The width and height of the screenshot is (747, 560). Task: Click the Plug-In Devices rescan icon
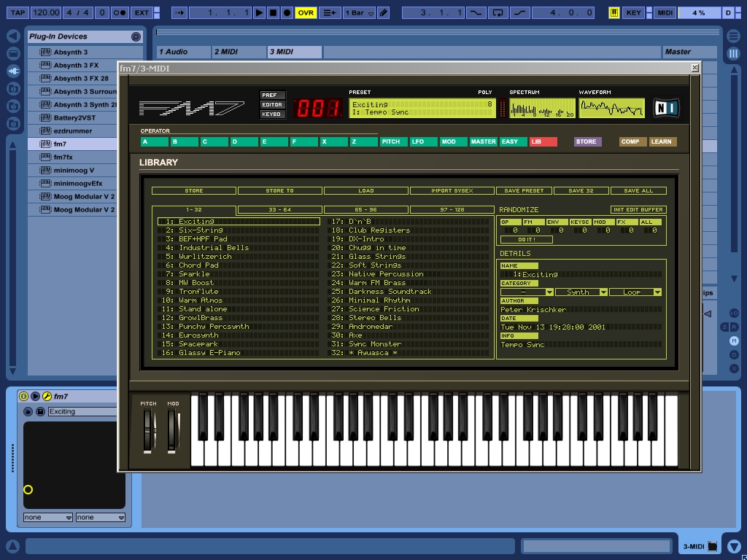pos(136,36)
